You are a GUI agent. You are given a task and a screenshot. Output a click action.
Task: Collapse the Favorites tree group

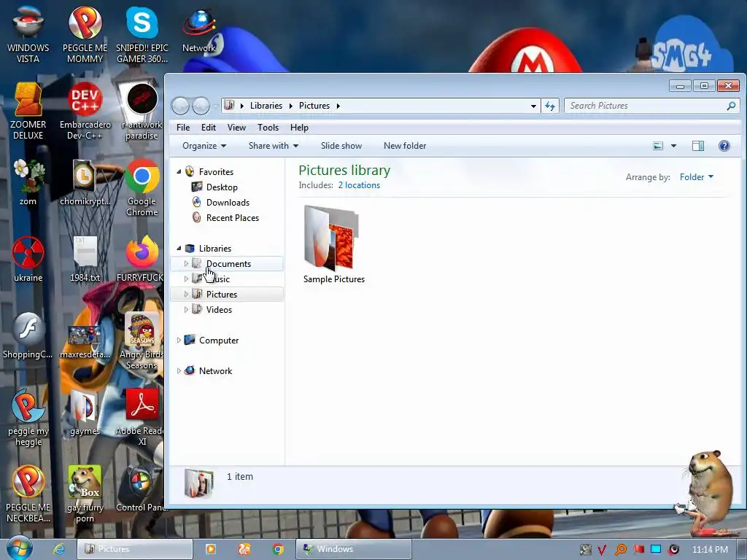(x=179, y=171)
